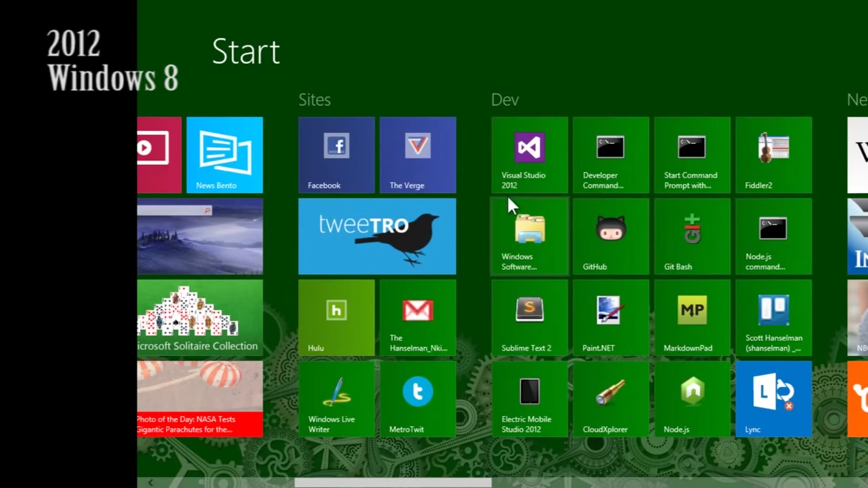The image size is (868, 488).
Task: Click the horizontal scrollbar thumb
Action: click(393, 483)
